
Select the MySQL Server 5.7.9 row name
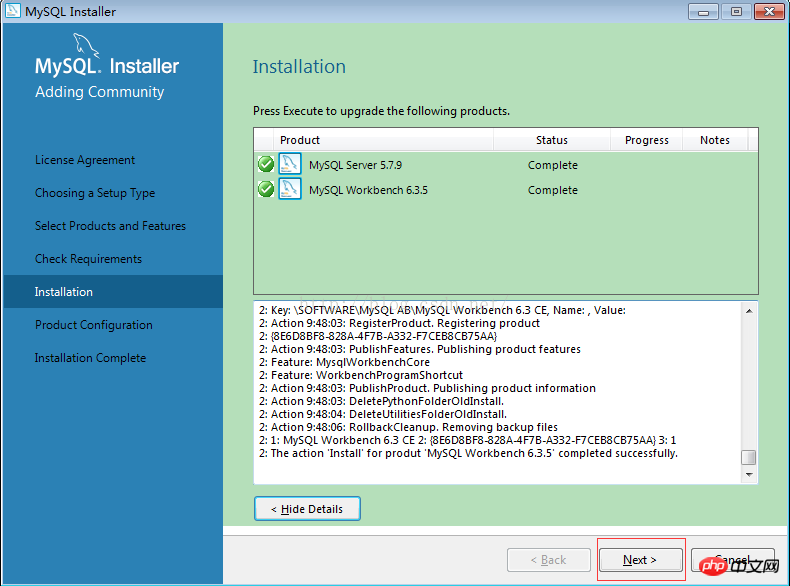(x=355, y=165)
